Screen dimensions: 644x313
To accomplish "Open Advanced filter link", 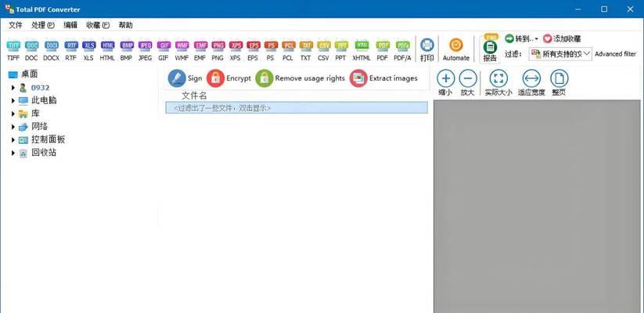I will click(615, 54).
